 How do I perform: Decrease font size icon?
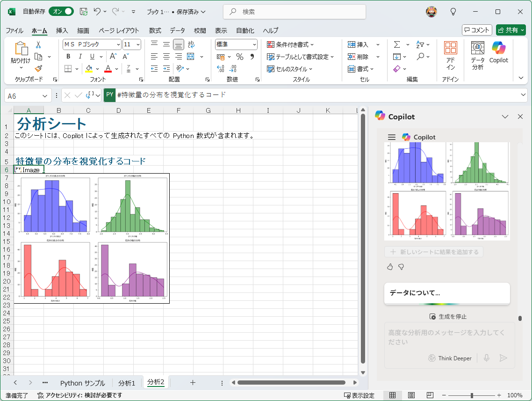(126, 56)
